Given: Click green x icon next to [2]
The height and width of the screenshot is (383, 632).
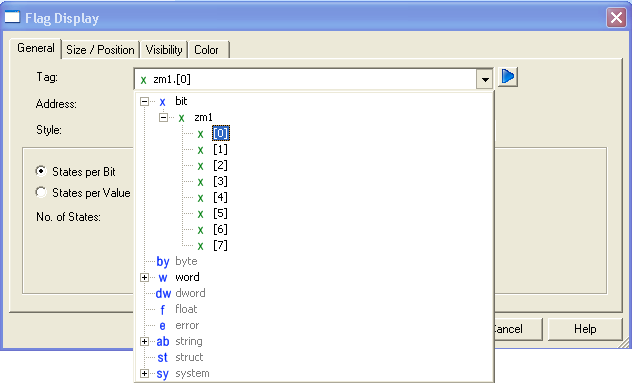Looking at the screenshot, I should (x=200, y=166).
